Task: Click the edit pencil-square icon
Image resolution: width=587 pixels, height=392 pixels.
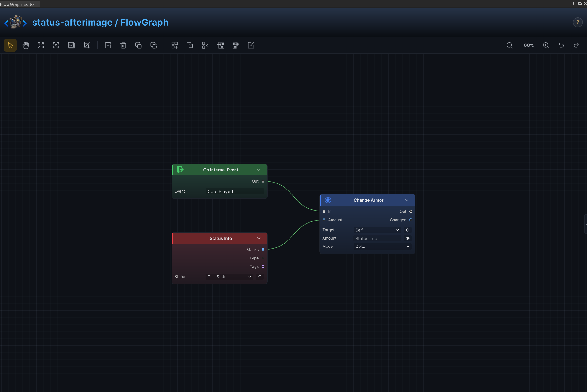Action: pos(251,45)
